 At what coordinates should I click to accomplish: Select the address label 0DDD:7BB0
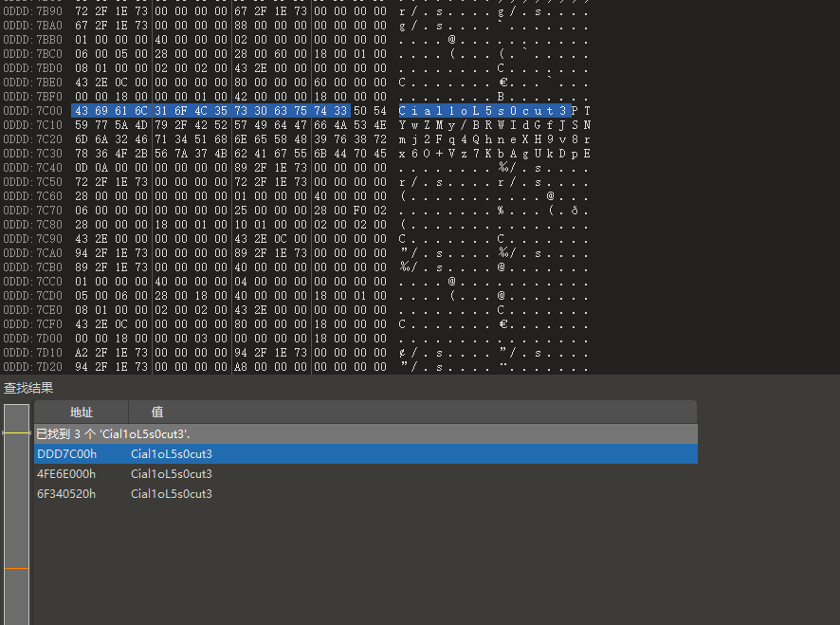click(x=33, y=40)
